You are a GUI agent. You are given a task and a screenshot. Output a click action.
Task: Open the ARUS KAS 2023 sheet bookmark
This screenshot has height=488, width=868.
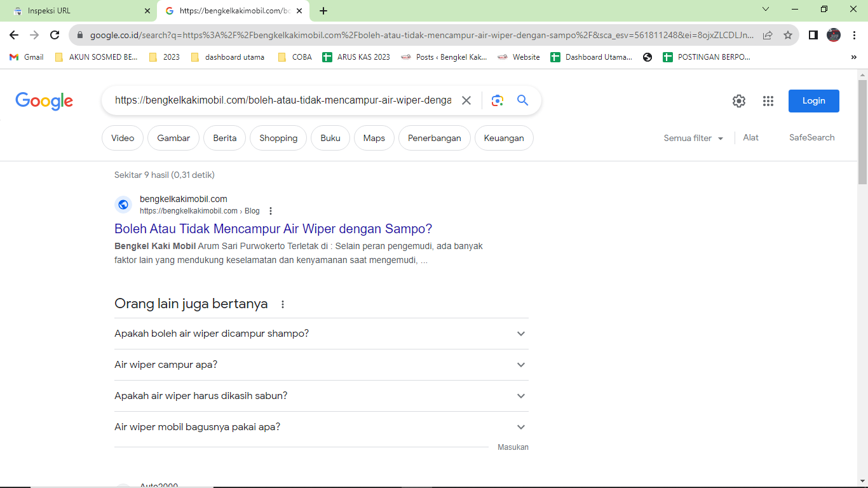(x=356, y=57)
